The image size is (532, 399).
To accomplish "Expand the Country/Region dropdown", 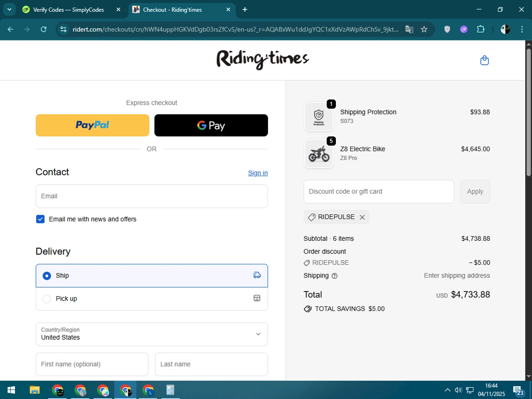I will point(152,334).
